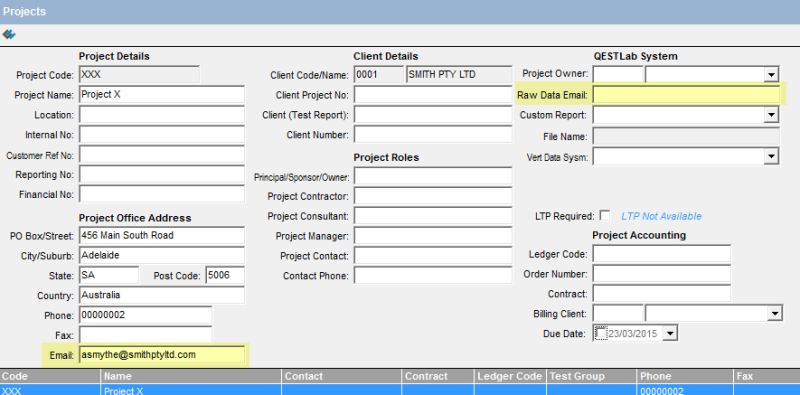The width and height of the screenshot is (800, 395).
Task: Click the Order Number field
Action: 662,274
